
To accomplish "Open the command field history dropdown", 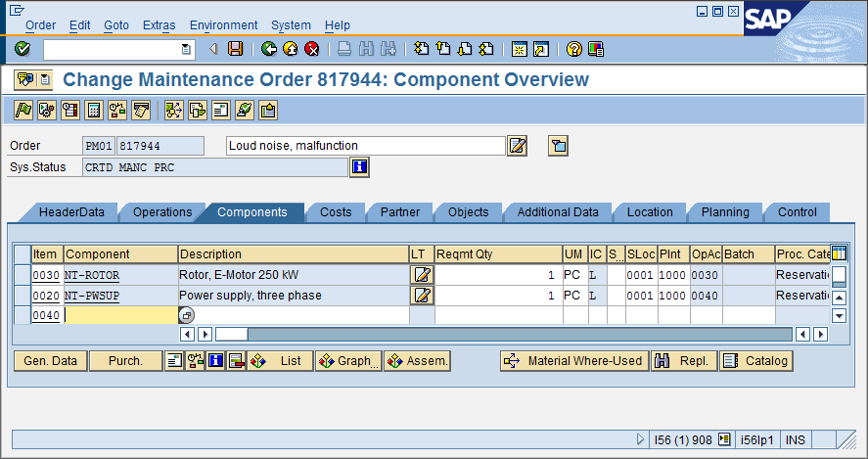I will click(x=186, y=49).
